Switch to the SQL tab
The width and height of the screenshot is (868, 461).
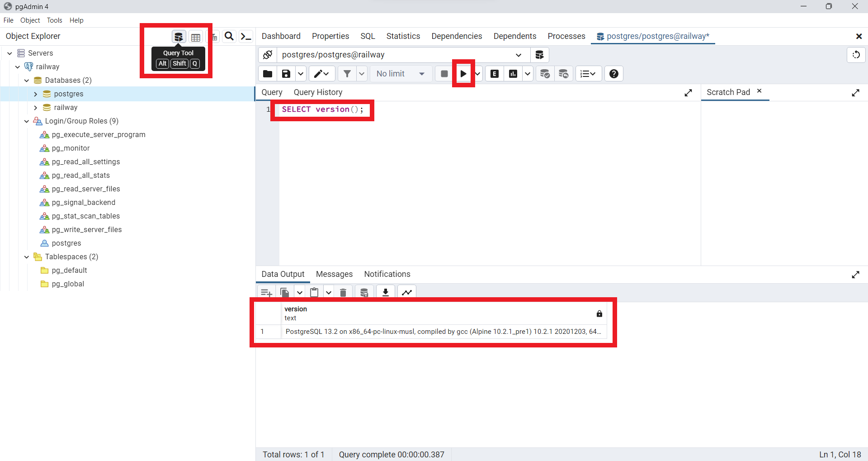[368, 36]
